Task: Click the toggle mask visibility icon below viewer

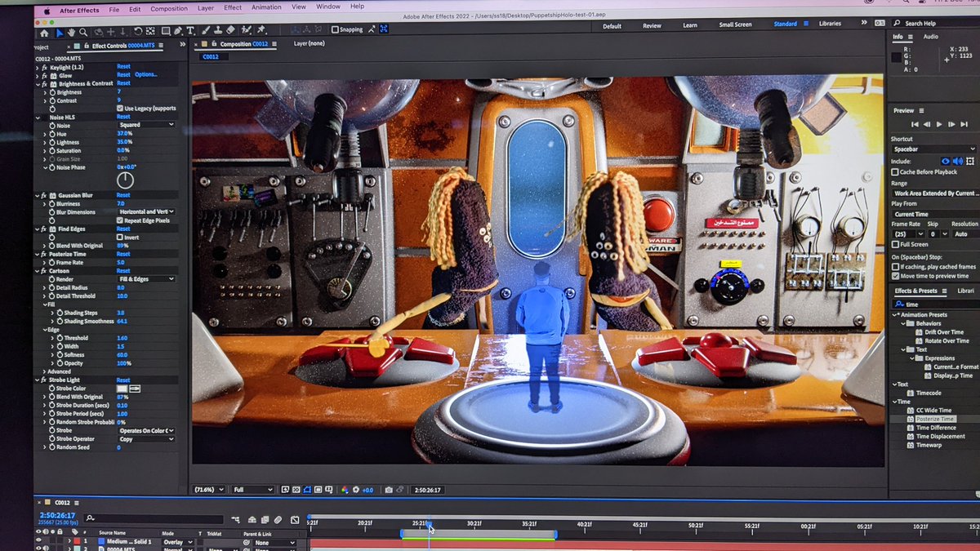Action: pos(306,490)
